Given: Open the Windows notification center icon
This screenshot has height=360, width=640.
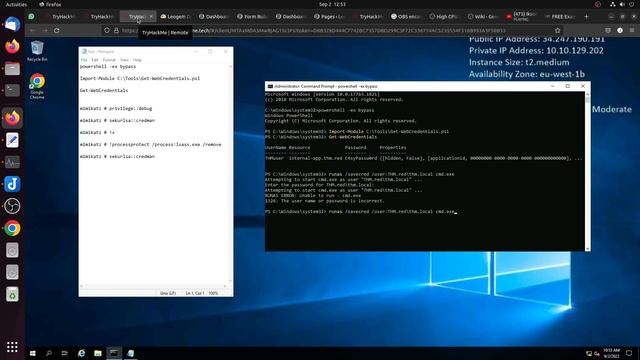Looking at the screenshot, I should [x=629, y=353].
